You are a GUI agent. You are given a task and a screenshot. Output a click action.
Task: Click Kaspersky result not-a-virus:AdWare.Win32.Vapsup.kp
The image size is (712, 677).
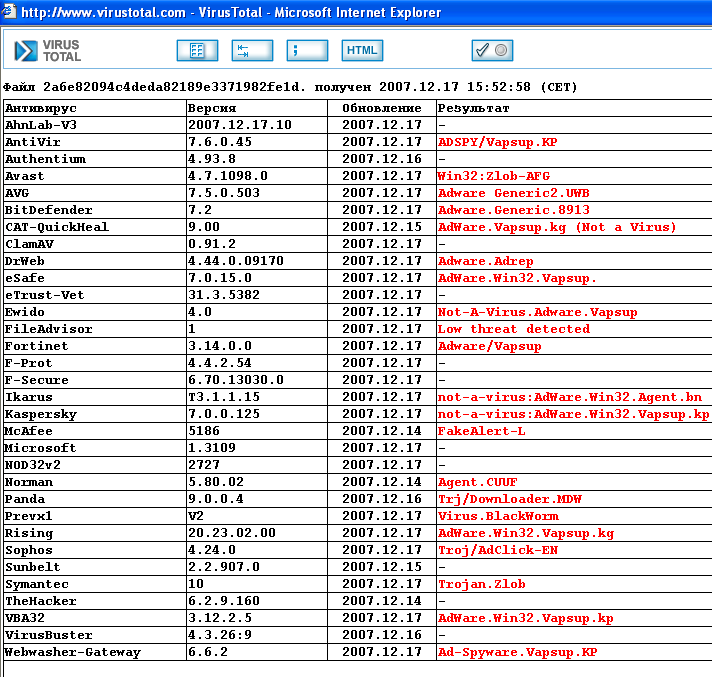574,414
